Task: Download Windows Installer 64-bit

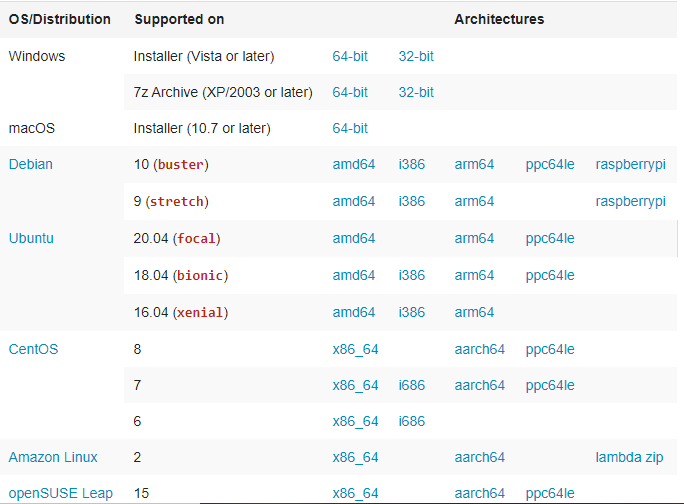Action: point(350,56)
